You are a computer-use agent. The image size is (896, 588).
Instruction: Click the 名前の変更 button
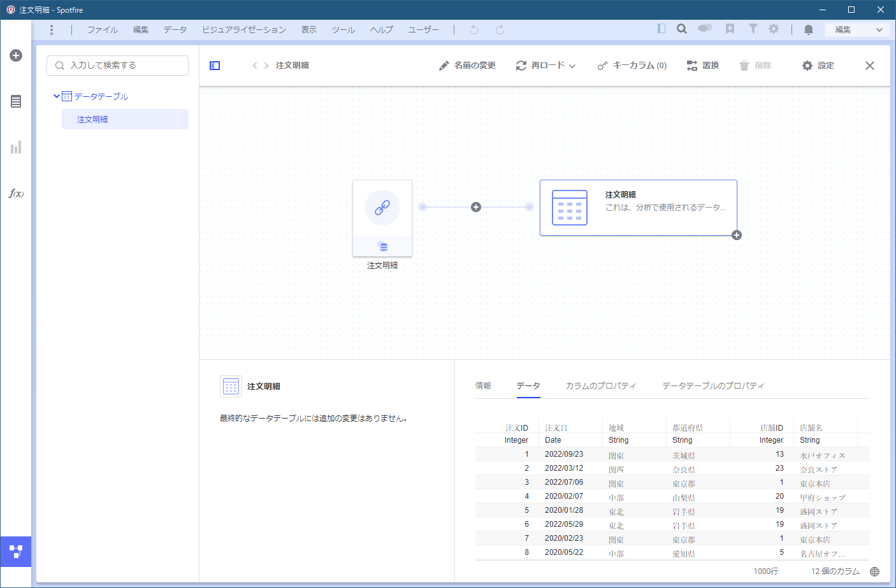(467, 66)
